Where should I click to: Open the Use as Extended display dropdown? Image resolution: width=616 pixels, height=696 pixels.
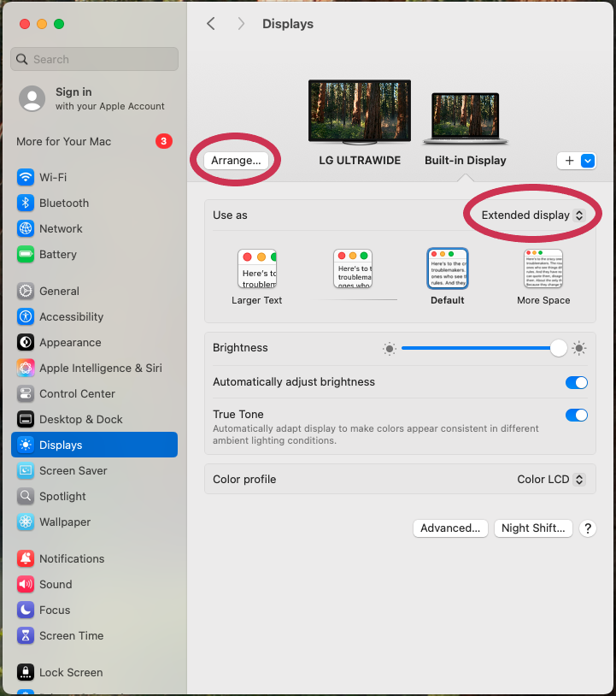(532, 215)
